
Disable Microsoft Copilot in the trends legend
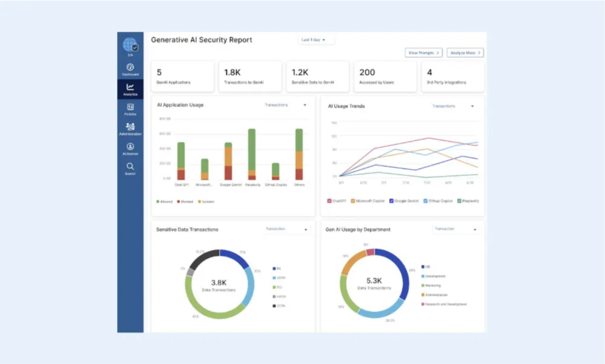click(359, 201)
